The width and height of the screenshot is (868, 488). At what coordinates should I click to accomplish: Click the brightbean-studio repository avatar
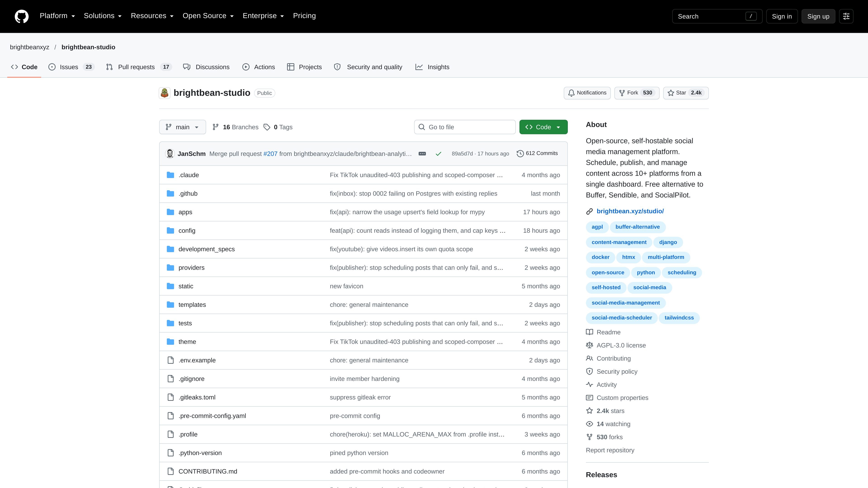tap(164, 93)
